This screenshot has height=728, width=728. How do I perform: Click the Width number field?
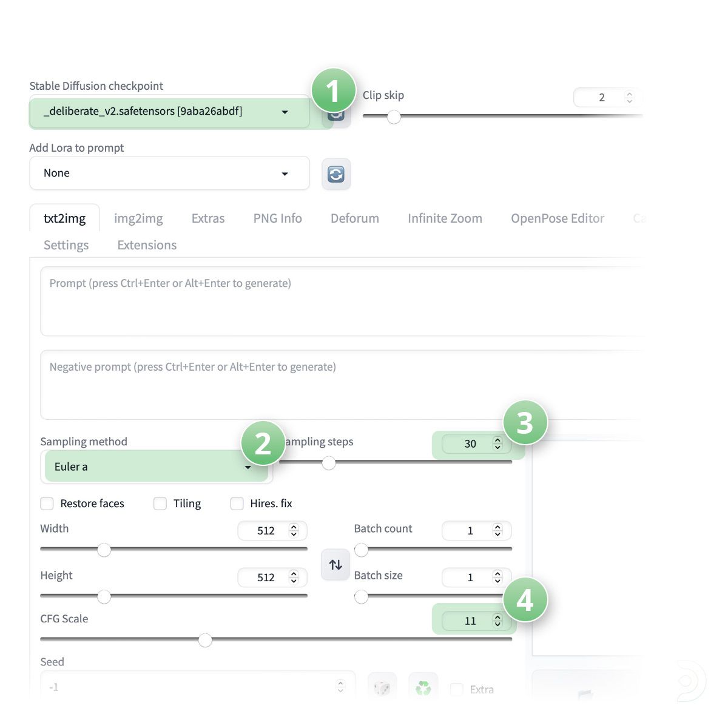(x=272, y=531)
